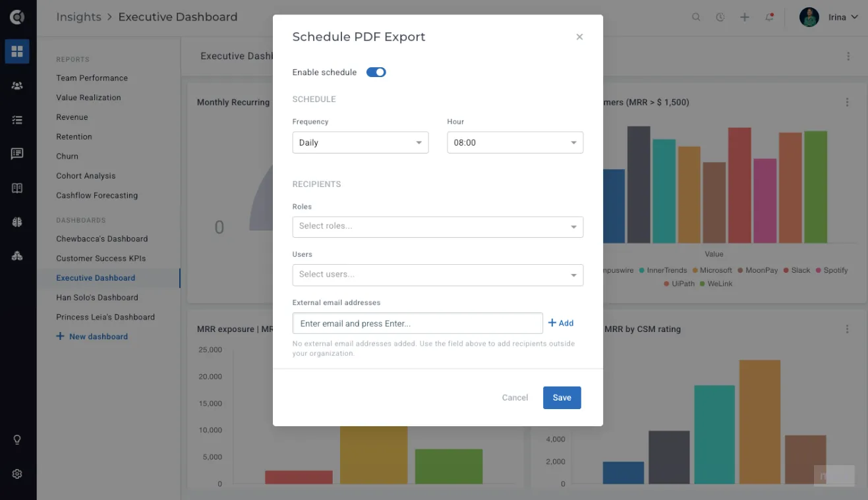Create a New dashboard from sidebar

92,337
